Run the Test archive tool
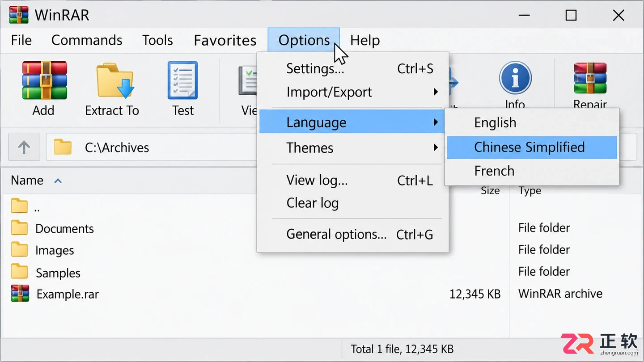The image size is (644, 362). point(182,80)
